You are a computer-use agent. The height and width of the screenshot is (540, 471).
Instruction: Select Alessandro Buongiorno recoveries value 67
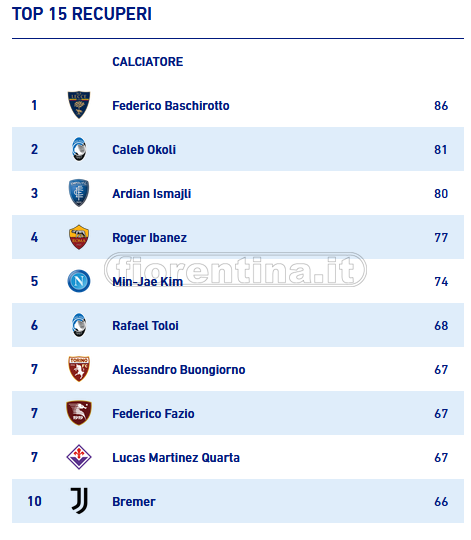441,370
